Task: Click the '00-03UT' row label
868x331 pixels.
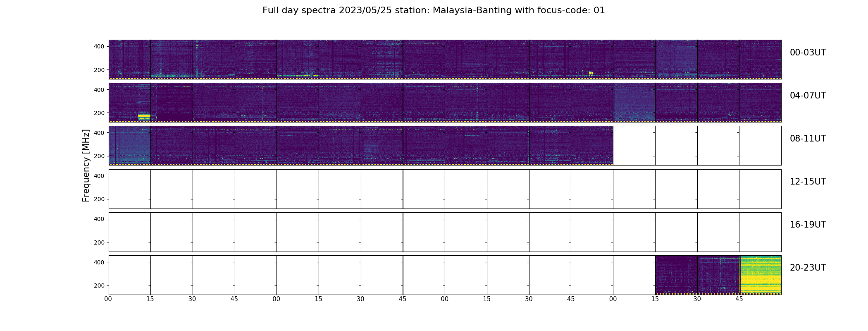Action: coord(808,53)
